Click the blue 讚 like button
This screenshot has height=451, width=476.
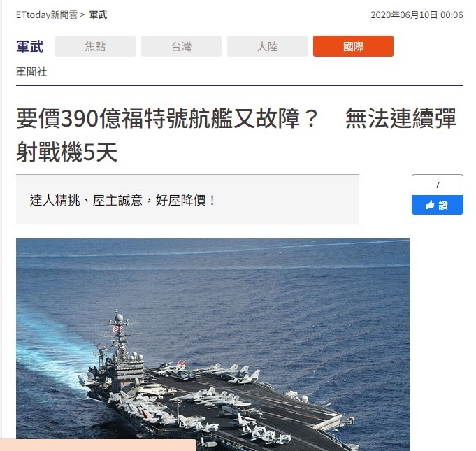[437, 205]
